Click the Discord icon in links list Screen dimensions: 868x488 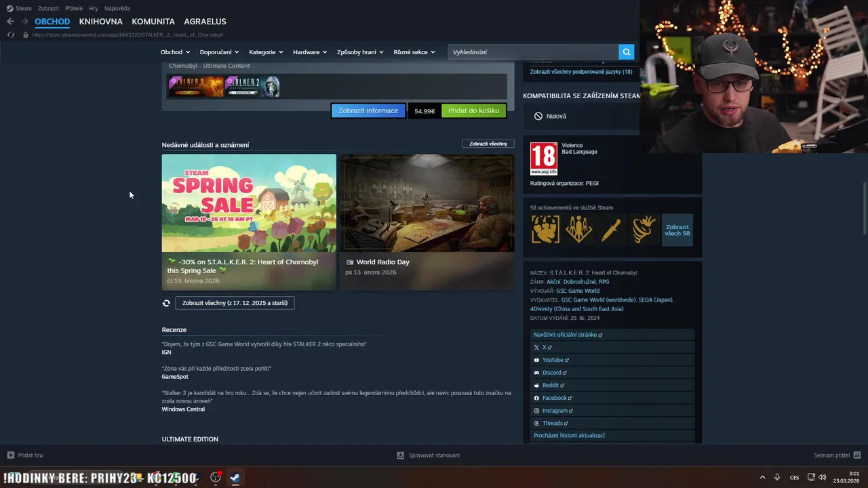(536, 373)
